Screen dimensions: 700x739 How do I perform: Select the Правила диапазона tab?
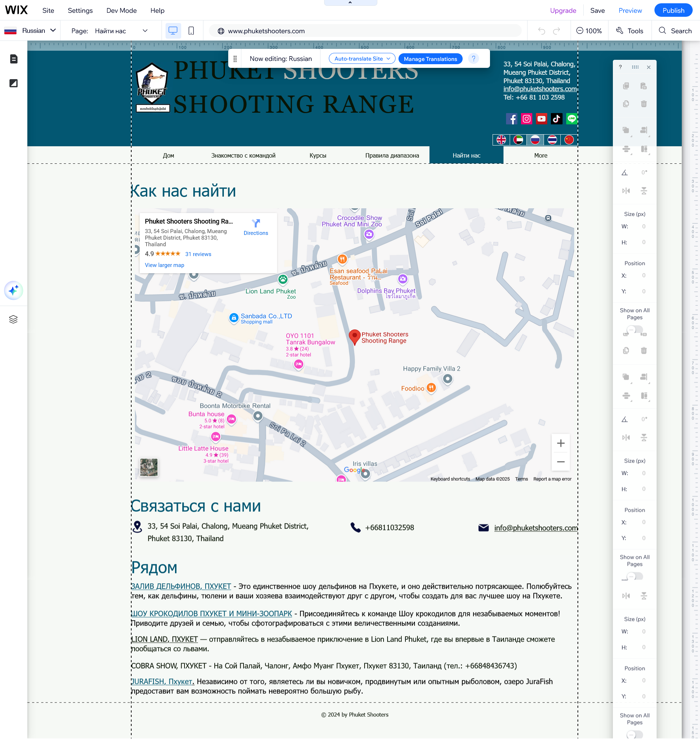pyautogui.click(x=392, y=155)
